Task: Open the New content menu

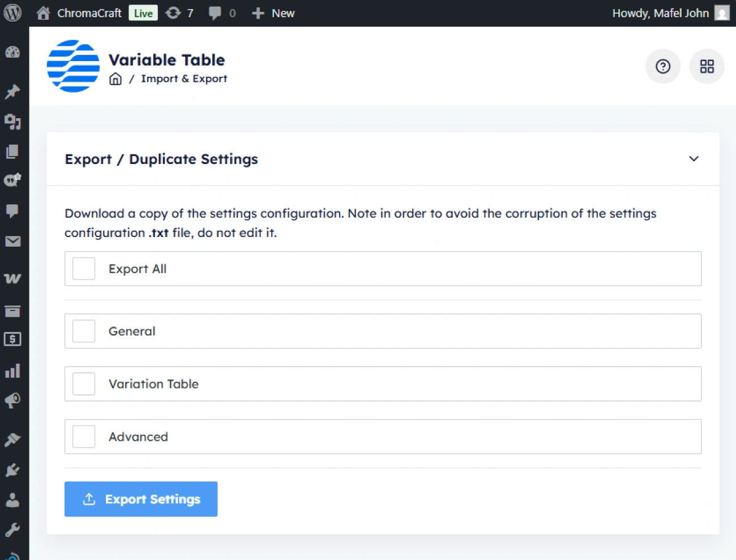Action: [x=273, y=13]
